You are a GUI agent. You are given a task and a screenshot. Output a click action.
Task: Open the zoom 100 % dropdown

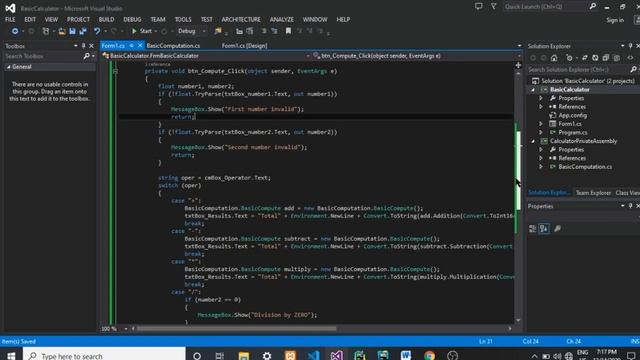coord(126,329)
